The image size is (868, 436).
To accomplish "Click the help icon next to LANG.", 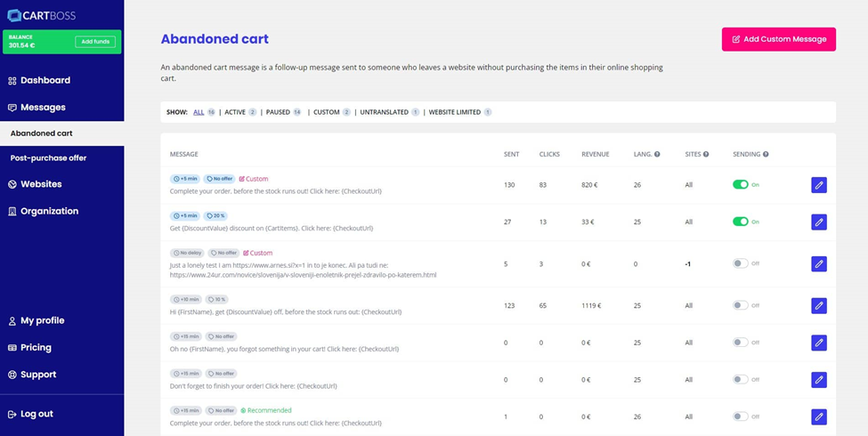I will tap(657, 155).
